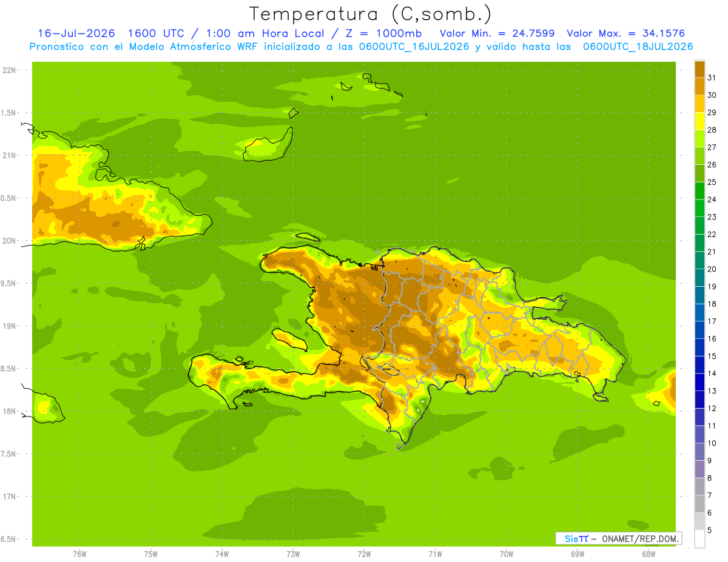Click the dark blue swatch between 14 and 15
Viewport: 728px width, 562px height.
699,364
